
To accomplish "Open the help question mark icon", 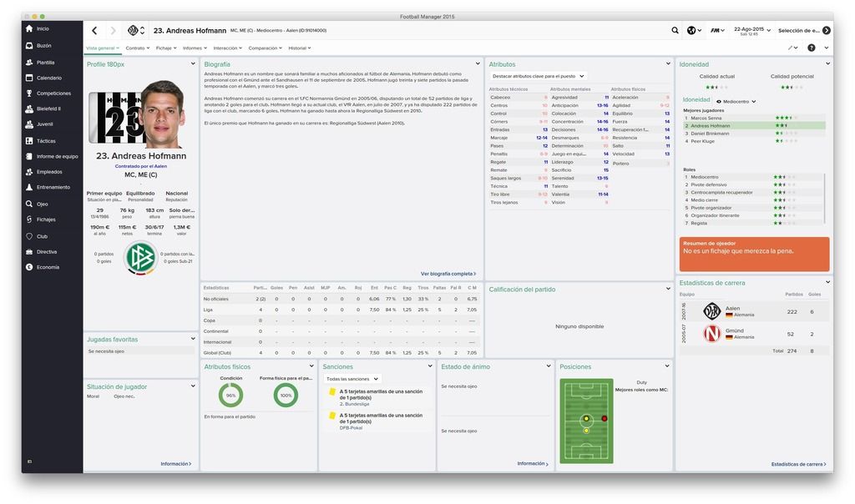I will pyautogui.click(x=812, y=48).
